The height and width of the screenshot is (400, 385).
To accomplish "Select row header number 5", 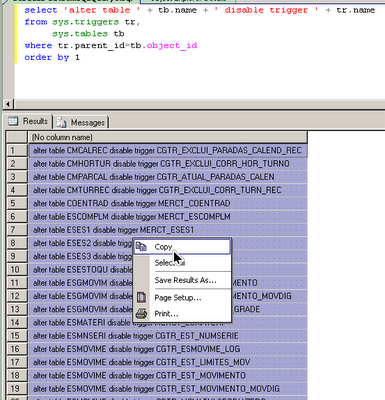I will pyautogui.click(x=17, y=203).
